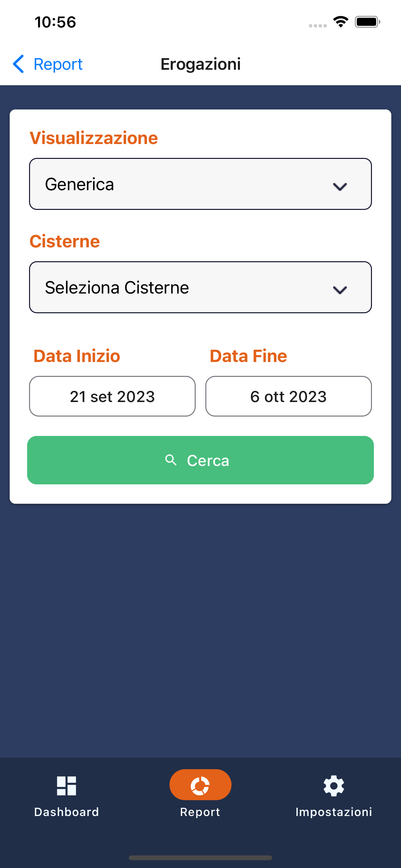The width and height of the screenshot is (401, 868).
Task: Tap the cellular signal dots icon
Action: (318, 26)
